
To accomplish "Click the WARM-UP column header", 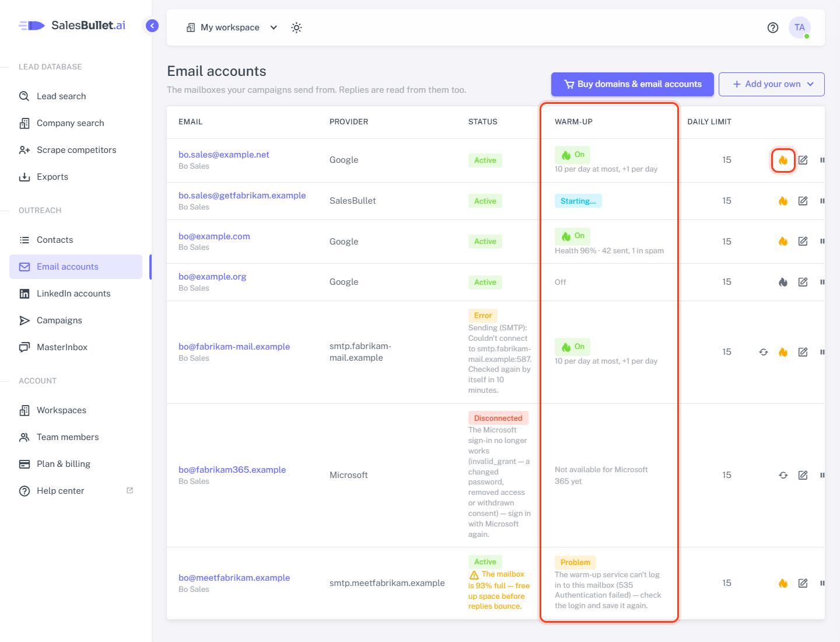I will (x=573, y=122).
